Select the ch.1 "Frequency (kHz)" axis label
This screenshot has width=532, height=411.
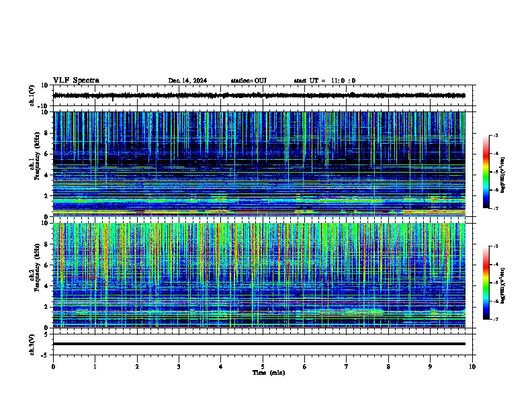click(x=36, y=156)
